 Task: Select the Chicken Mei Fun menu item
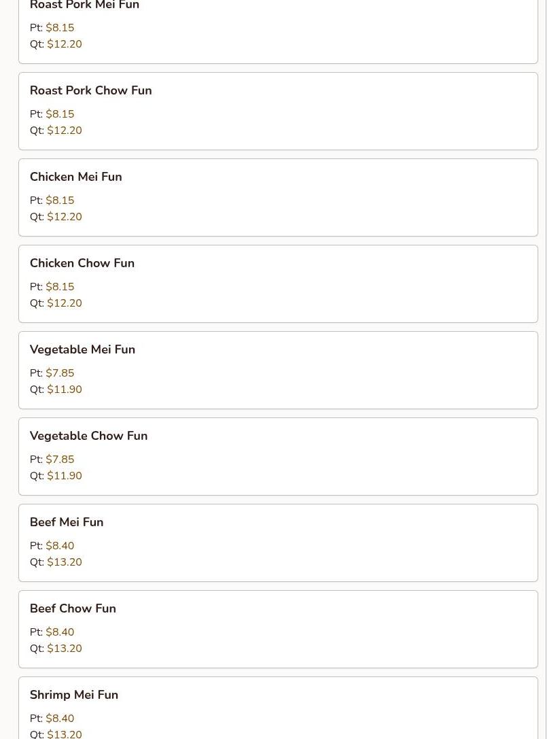pyautogui.click(x=75, y=177)
